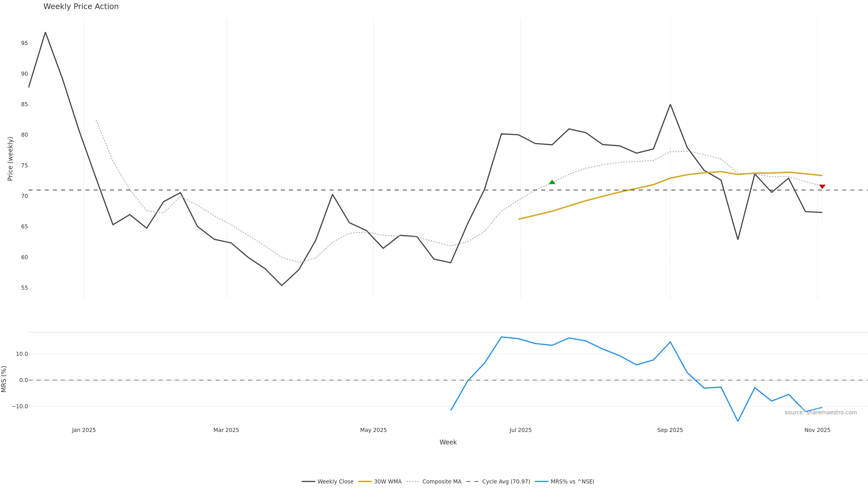Toggle the Weekly Close legend label
Viewport: 868px width, 488px height.
335,482
